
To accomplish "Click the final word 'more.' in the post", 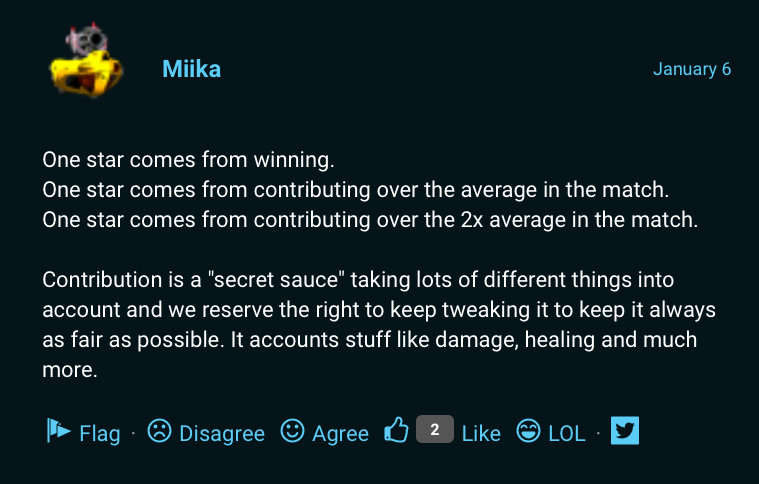I will click(69, 370).
